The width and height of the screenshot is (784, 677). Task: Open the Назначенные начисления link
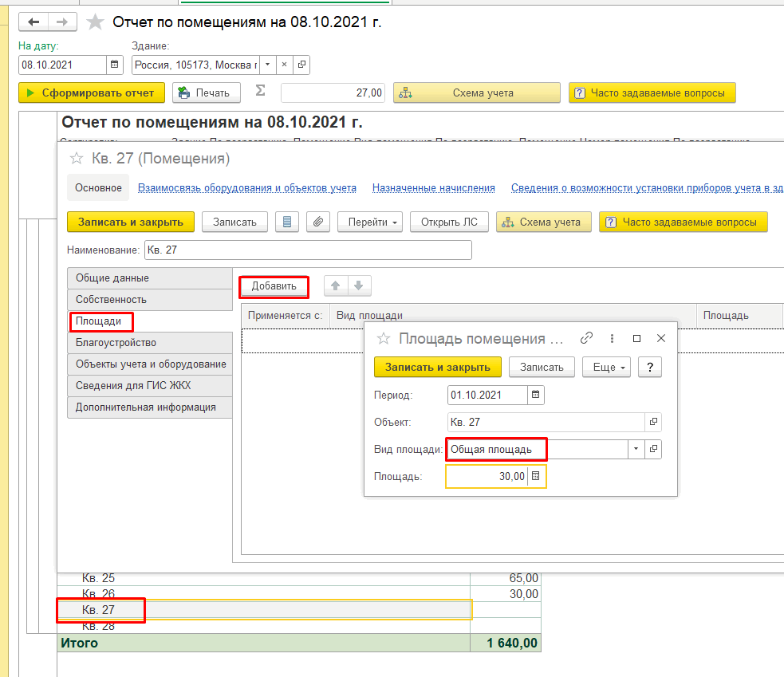(434, 187)
